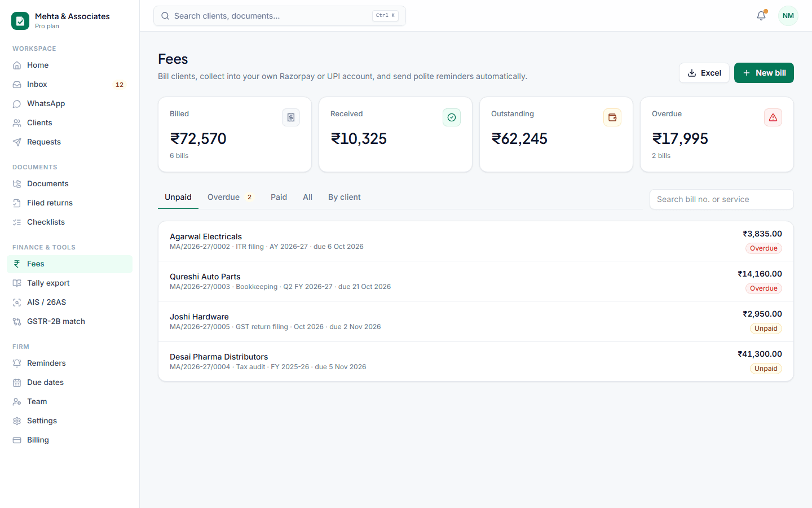Open Documents in sidebar
The height and width of the screenshot is (508, 812).
tap(70, 183)
